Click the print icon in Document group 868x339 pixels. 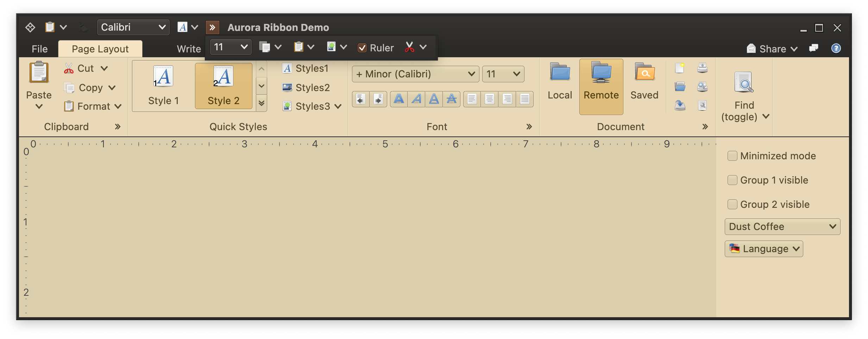pyautogui.click(x=702, y=68)
